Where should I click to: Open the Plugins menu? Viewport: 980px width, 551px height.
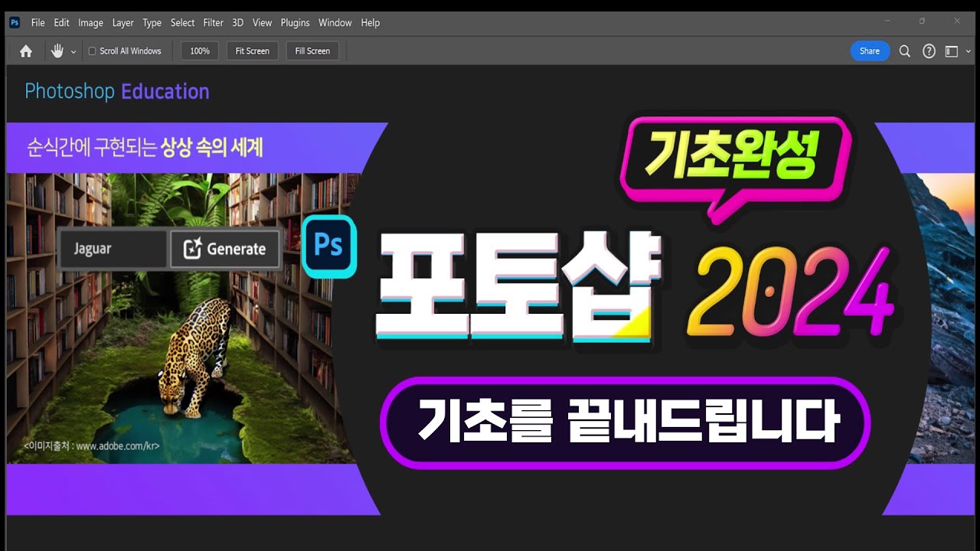tap(295, 23)
